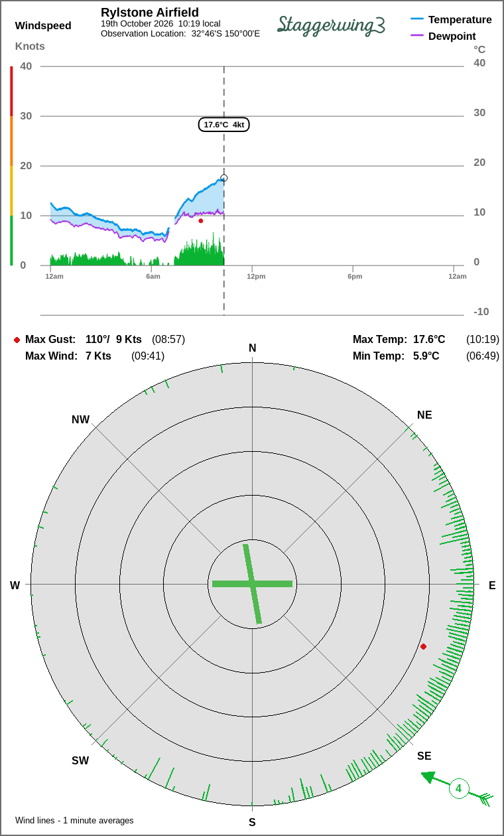504x836 pixels.
Task: Click the Knots unit label
Action: 30,46
